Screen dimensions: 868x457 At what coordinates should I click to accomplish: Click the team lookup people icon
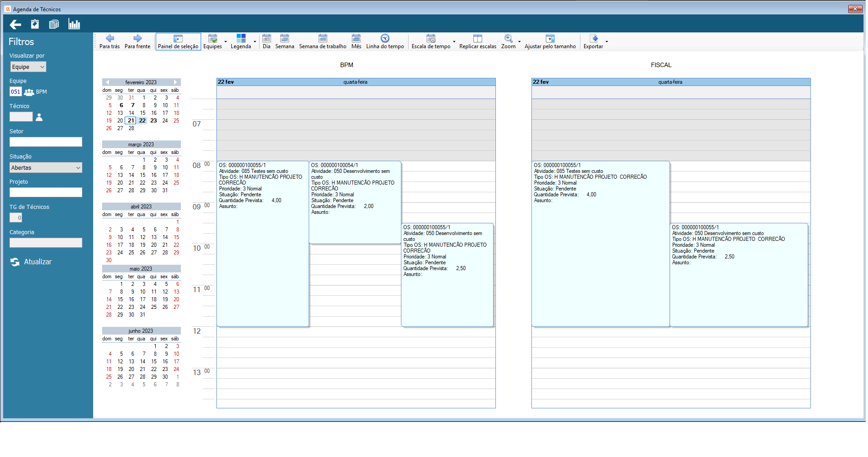29,92
